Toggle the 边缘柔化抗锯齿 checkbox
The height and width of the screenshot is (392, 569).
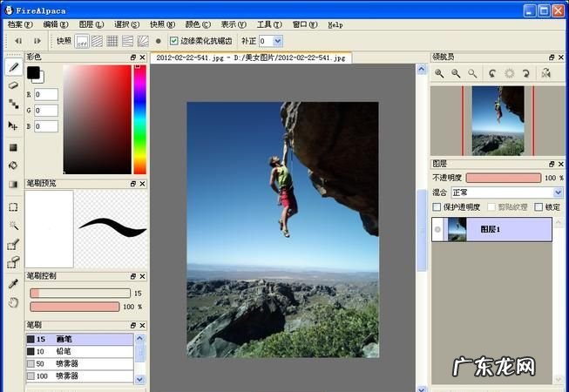coord(174,41)
